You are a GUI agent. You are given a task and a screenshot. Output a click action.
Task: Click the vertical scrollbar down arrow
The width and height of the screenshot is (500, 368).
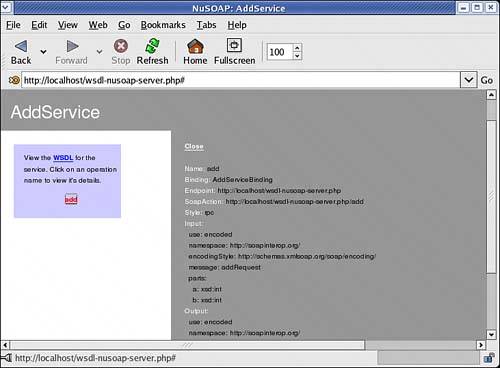(491, 334)
